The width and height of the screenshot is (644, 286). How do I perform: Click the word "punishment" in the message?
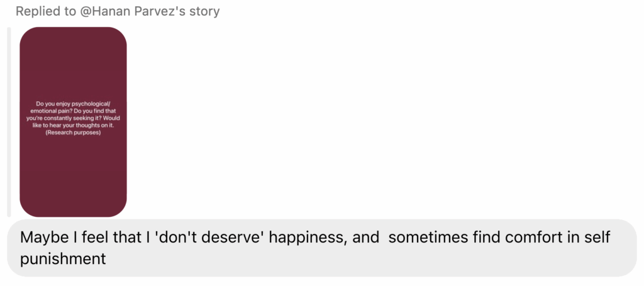pyautogui.click(x=63, y=259)
